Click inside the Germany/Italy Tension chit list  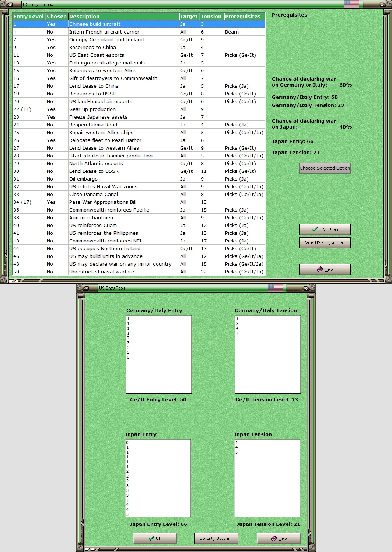[x=268, y=354]
